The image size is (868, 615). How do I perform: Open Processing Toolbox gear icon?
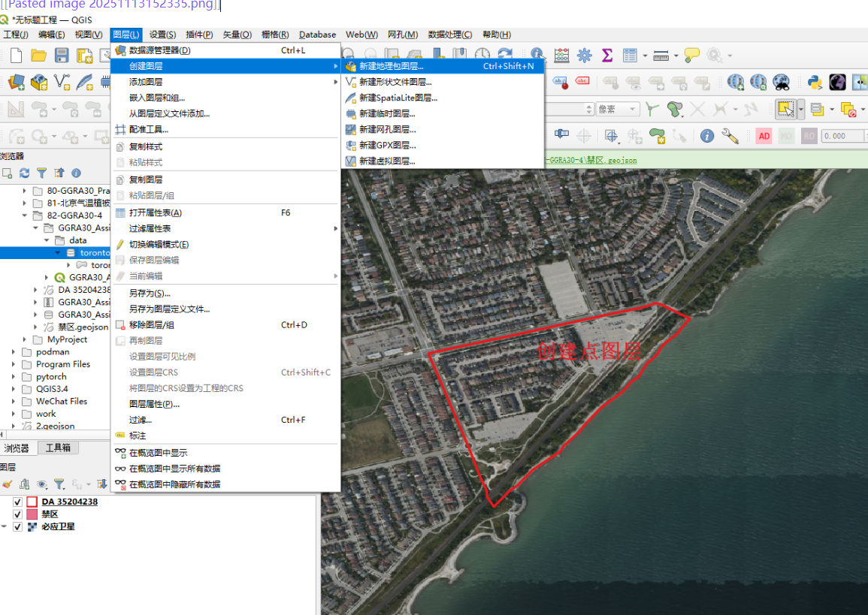pyautogui.click(x=584, y=56)
